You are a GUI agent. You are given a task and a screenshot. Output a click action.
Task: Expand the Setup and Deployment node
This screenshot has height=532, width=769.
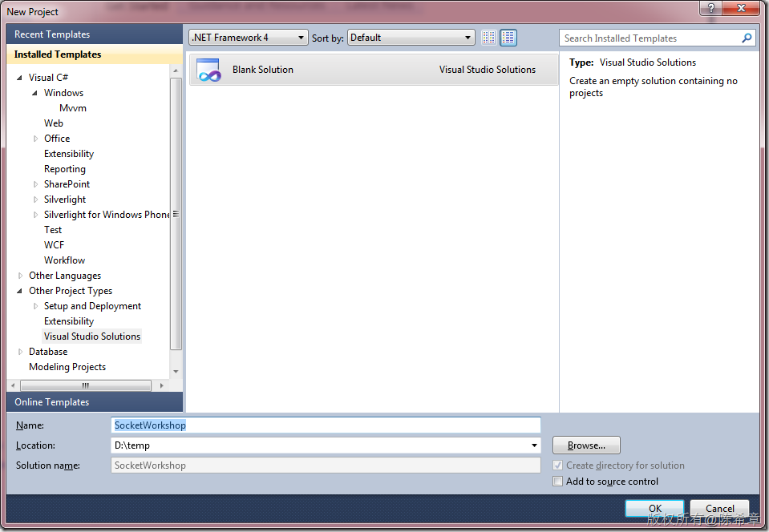pyautogui.click(x=35, y=306)
